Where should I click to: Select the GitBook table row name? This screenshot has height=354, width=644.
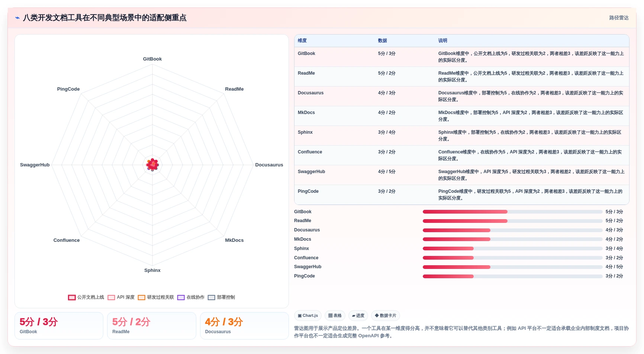[x=306, y=53]
